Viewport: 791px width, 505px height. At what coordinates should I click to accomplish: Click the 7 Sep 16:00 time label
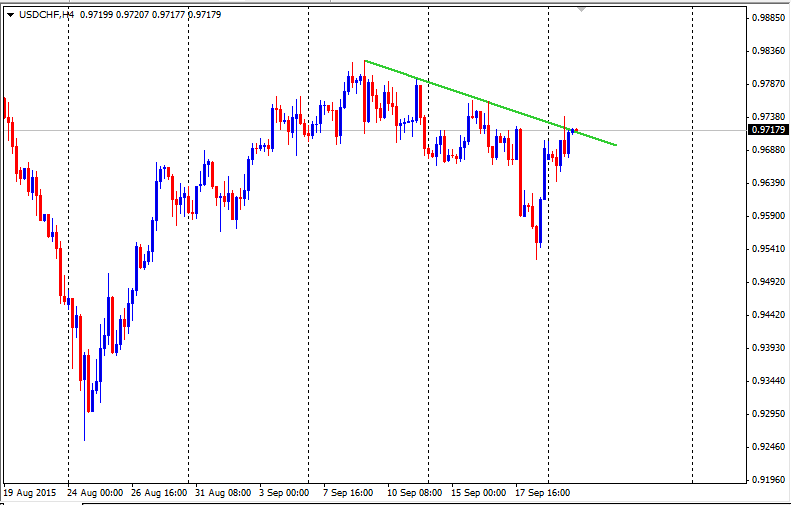point(348,492)
